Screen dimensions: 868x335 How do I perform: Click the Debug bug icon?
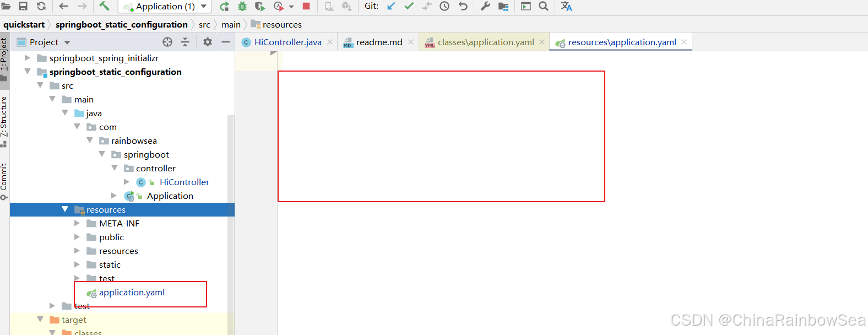pos(242,6)
